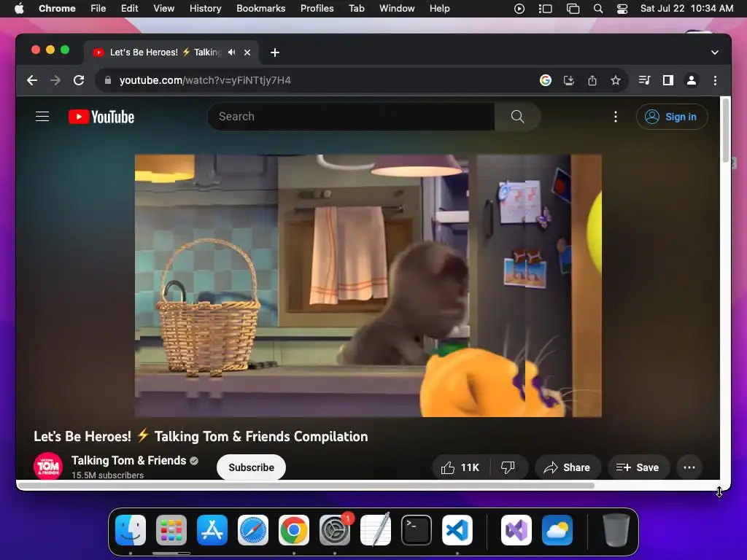Focus the YouTube Search field
The width and height of the screenshot is (747, 560).
351,117
